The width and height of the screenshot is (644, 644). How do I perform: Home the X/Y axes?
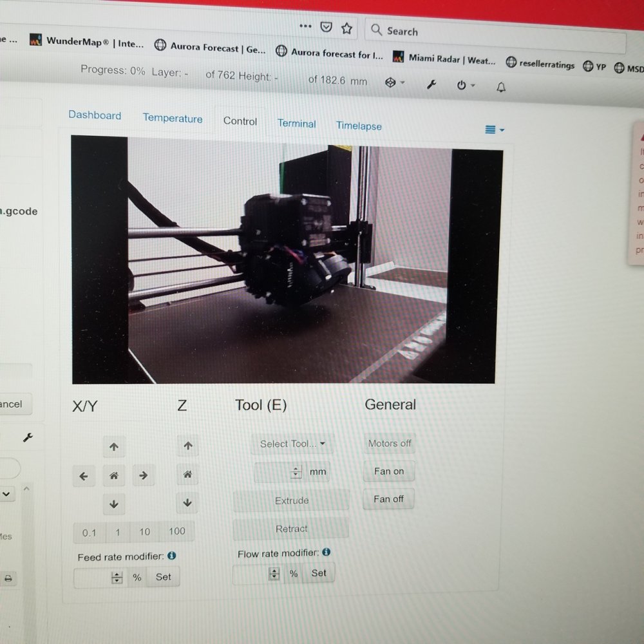(114, 477)
